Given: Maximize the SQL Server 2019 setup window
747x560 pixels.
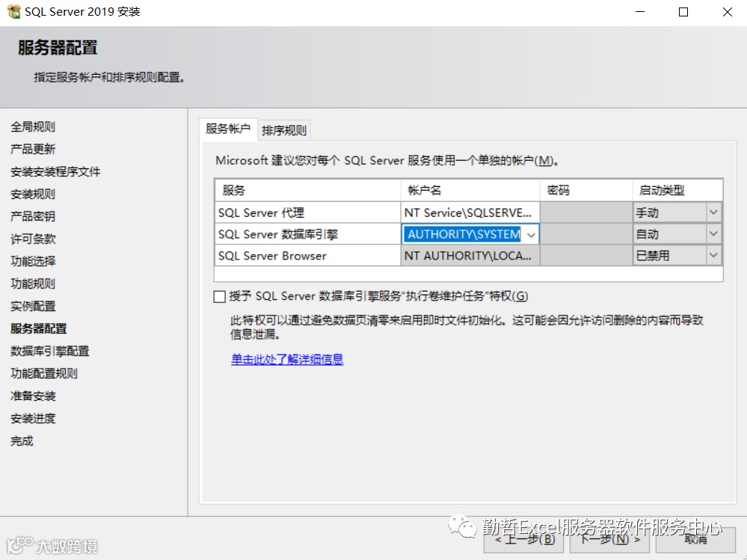Looking at the screenshot, I should pyautogui.click(x=683, y=12).
